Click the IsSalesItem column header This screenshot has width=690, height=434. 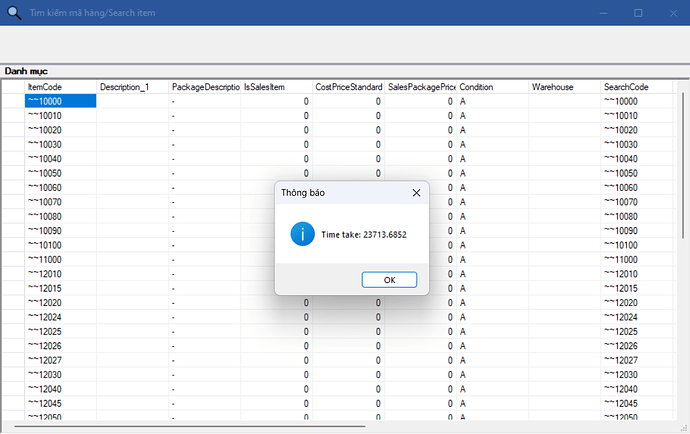pyautogui.click(x=277, y=87)
